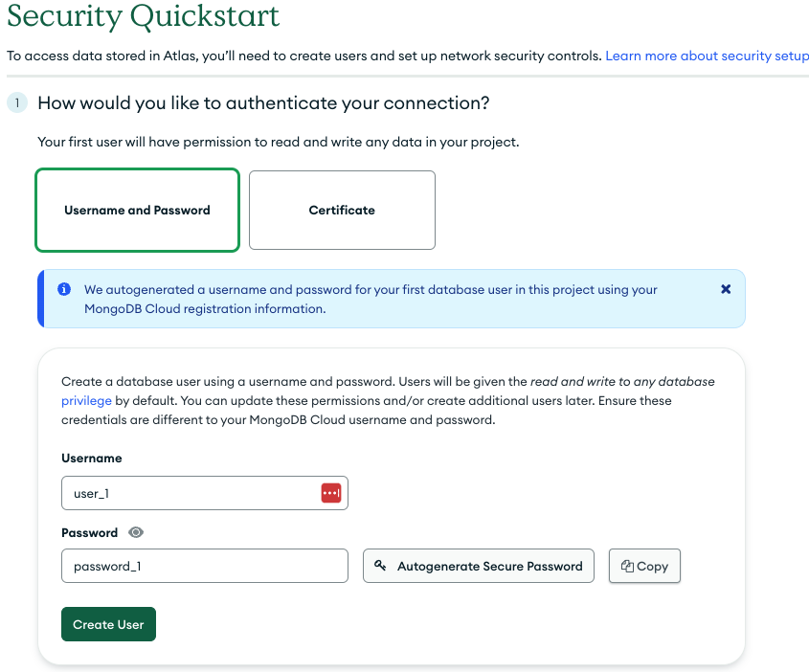Screen dimensions: 809x672
Task: Click the red autofill icon in the Username field
Action: (x=330, y=492)
